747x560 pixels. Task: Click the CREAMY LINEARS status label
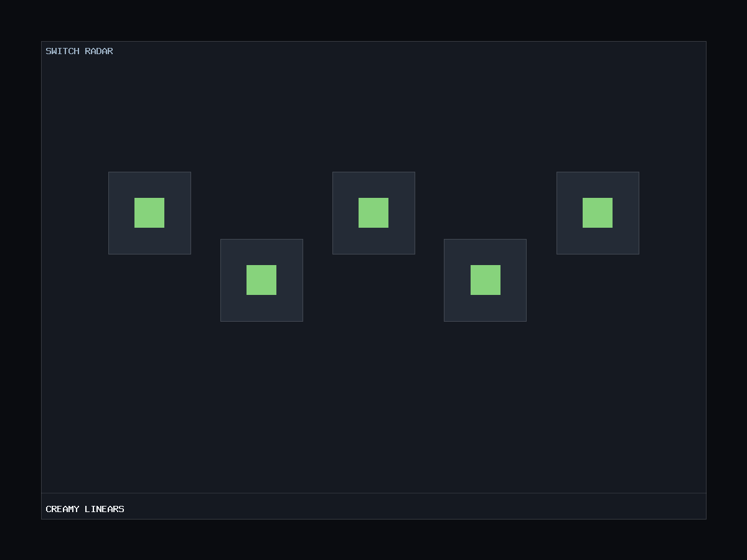[x=85, y=509]
